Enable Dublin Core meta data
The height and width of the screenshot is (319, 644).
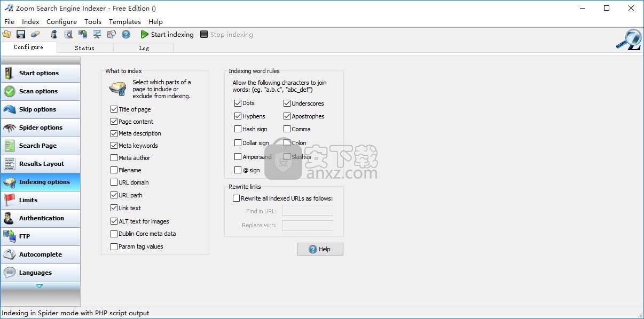pyautogui.click(x=114, y=234)
